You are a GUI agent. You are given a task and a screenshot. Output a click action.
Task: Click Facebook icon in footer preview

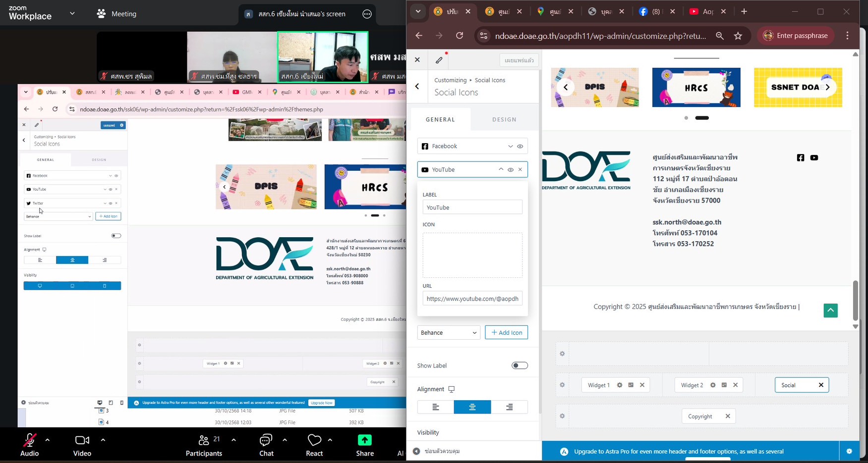pyautogui.click(x=801, y=157)
